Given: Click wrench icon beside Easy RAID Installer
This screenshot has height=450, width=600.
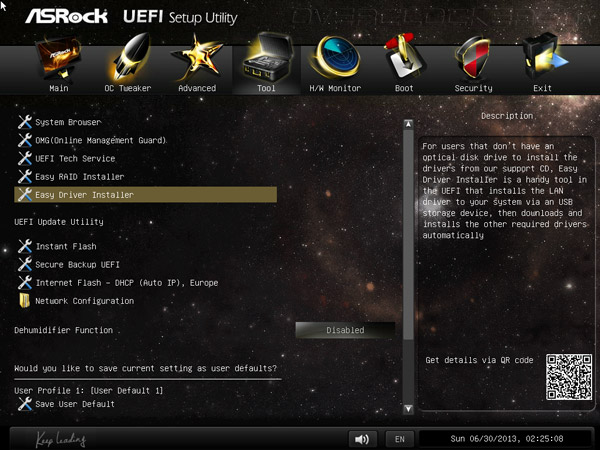Looking at the screenshot, I should pyautogui.click(x=25, y=176).
